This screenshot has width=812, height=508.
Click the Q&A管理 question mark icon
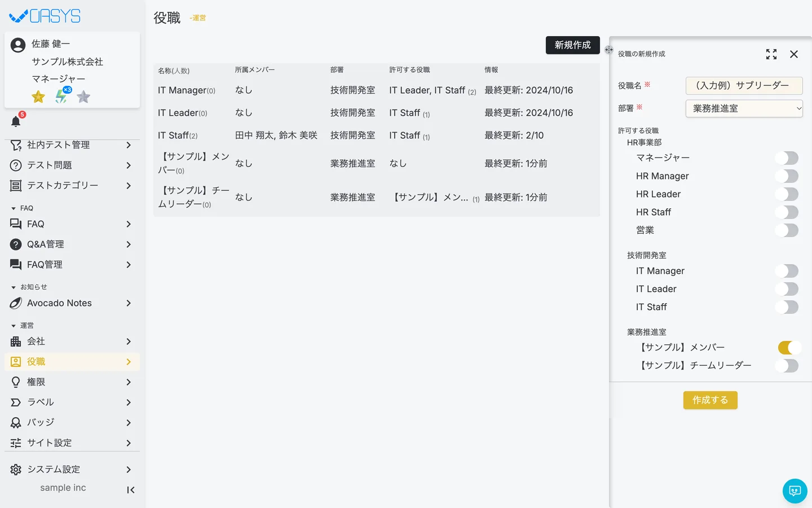pos(16,244)
